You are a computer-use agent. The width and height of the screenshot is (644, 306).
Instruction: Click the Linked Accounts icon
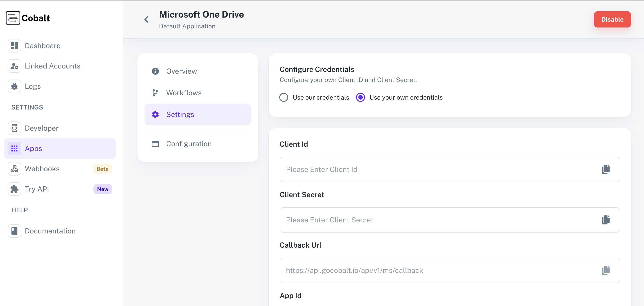pos(14,66)
